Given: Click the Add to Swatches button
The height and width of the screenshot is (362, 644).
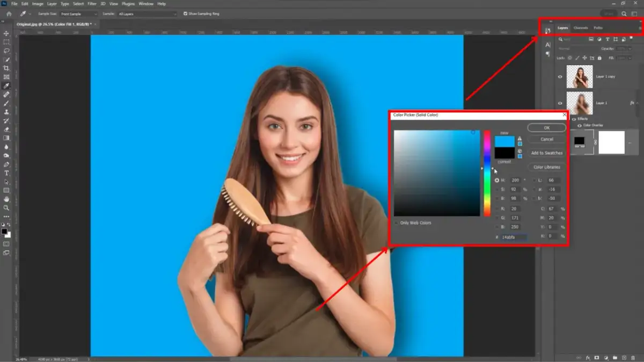Looking at the screenshot, I should [547, 152].
